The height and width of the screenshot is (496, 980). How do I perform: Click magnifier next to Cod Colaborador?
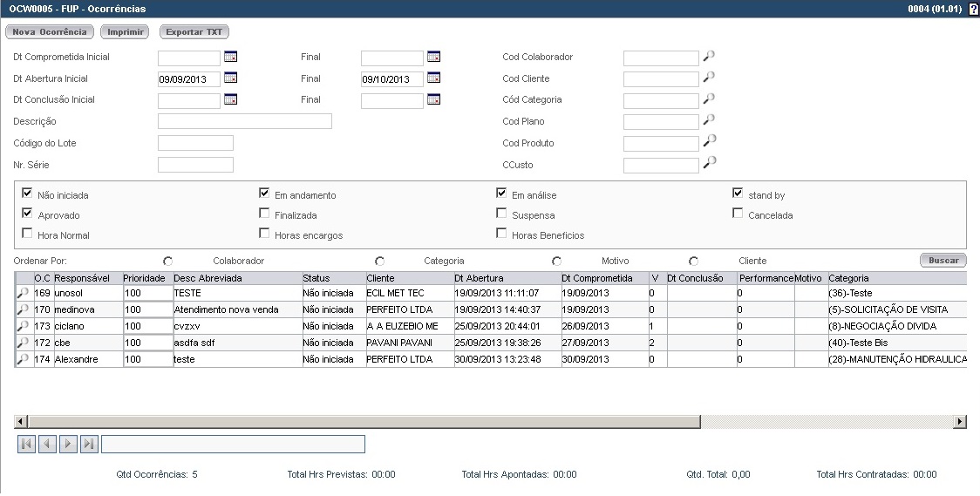710,57
